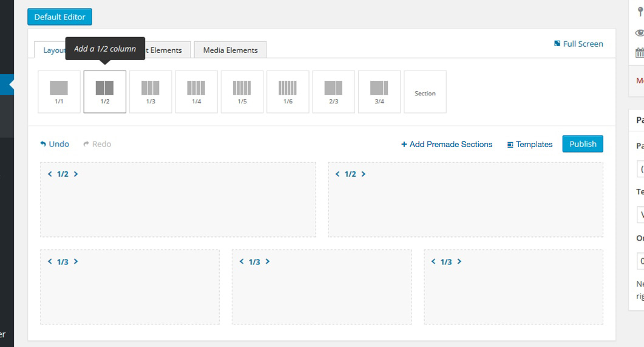Add a 1/2 column layout element
644x347 pixels.
coord(105,92)
